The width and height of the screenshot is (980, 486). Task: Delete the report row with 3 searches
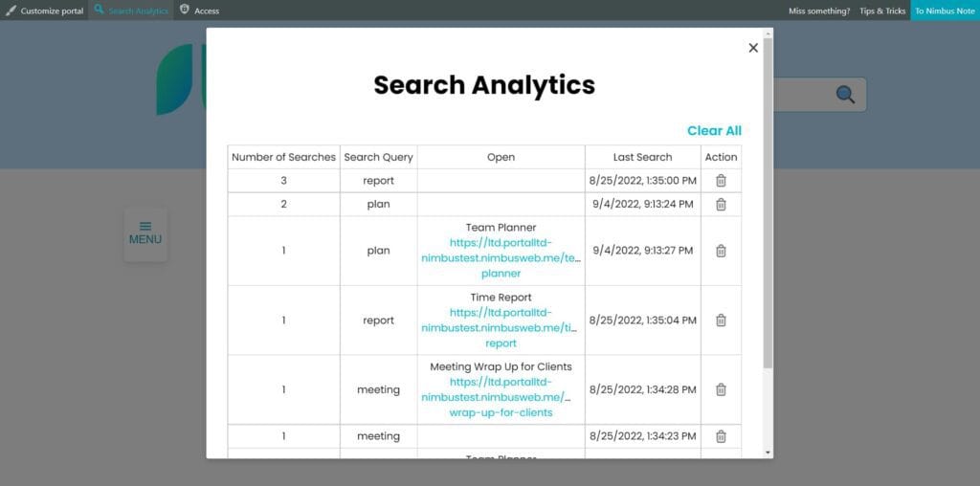(721, 181)
